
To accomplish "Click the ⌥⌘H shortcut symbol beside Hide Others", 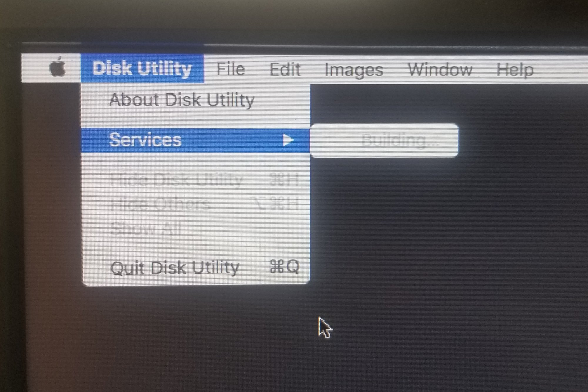I will 275,203.
